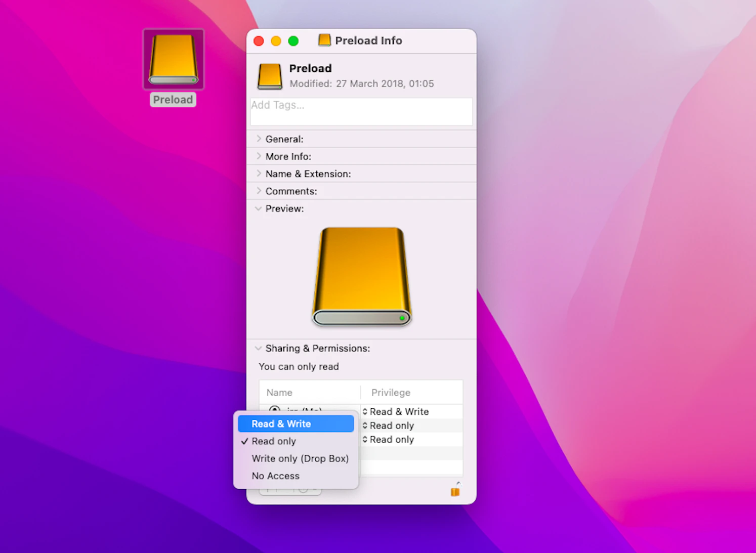Click the stepper arrows beside the first "Read only"

(365, 426)
